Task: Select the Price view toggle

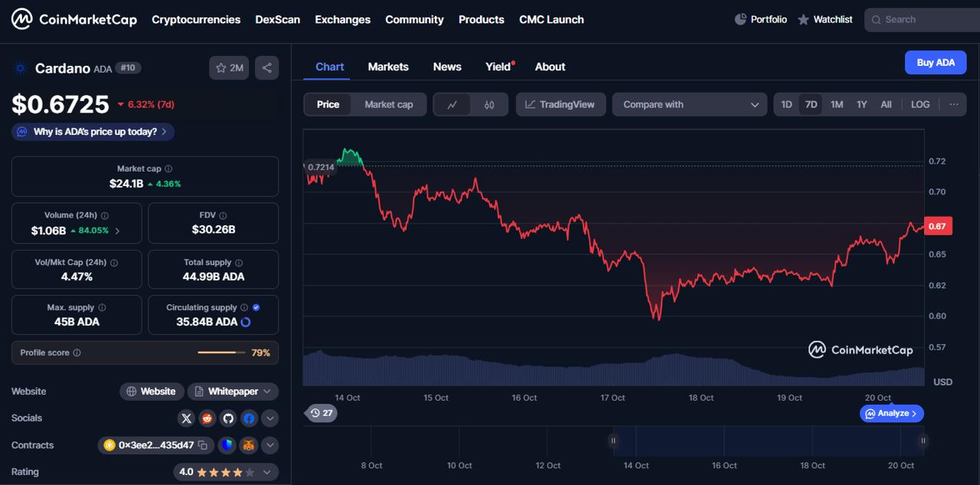Action: point(328,105)
